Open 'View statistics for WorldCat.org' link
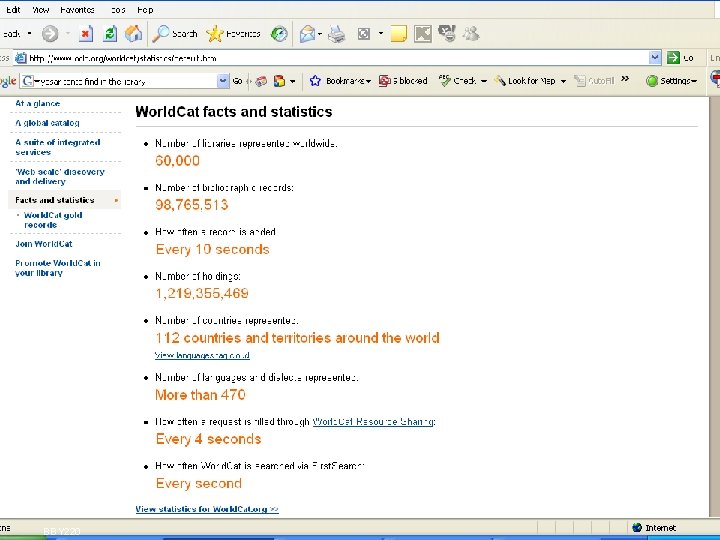 207,509
